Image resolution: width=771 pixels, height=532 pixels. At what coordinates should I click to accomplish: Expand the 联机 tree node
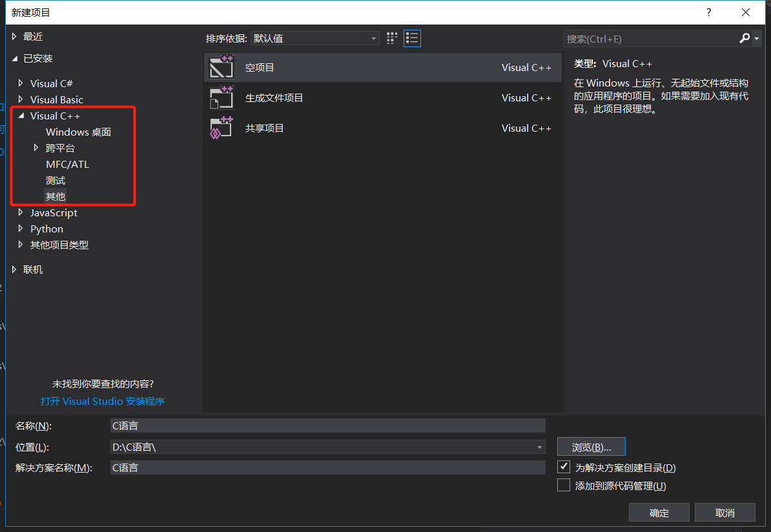click(14, 269)
